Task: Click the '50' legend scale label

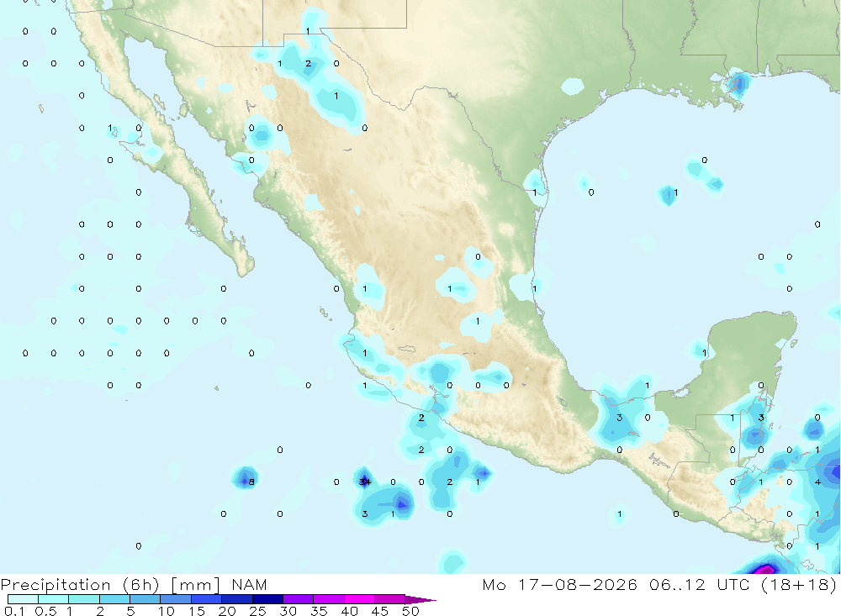Action: [x=410, y=611]
